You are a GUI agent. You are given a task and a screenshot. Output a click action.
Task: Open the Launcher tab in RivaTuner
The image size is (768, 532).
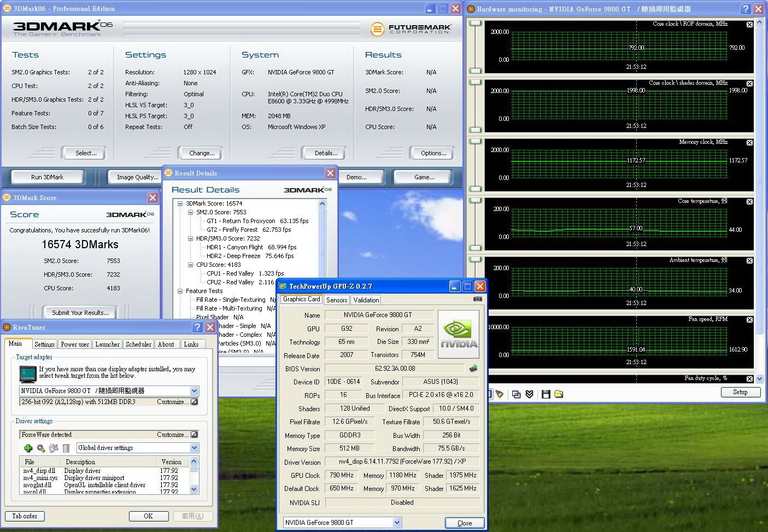(108, 344)
